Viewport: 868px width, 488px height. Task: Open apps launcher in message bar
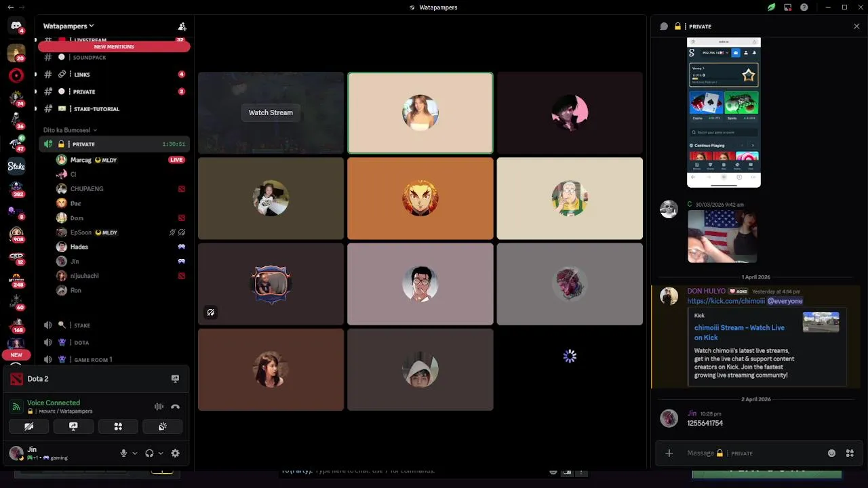(x=850, y=453)
